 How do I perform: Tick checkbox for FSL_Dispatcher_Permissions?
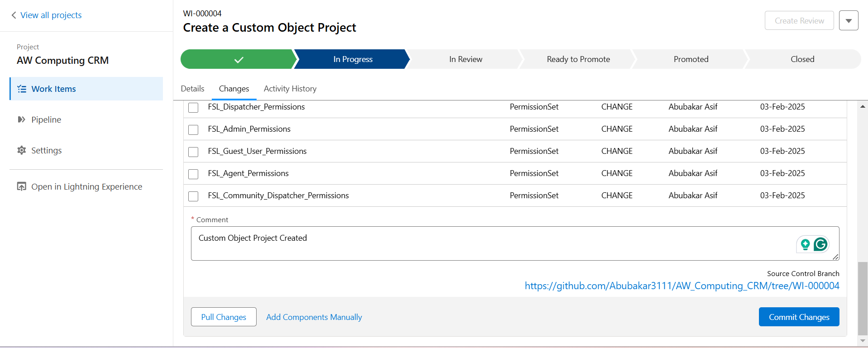(193, 107)
